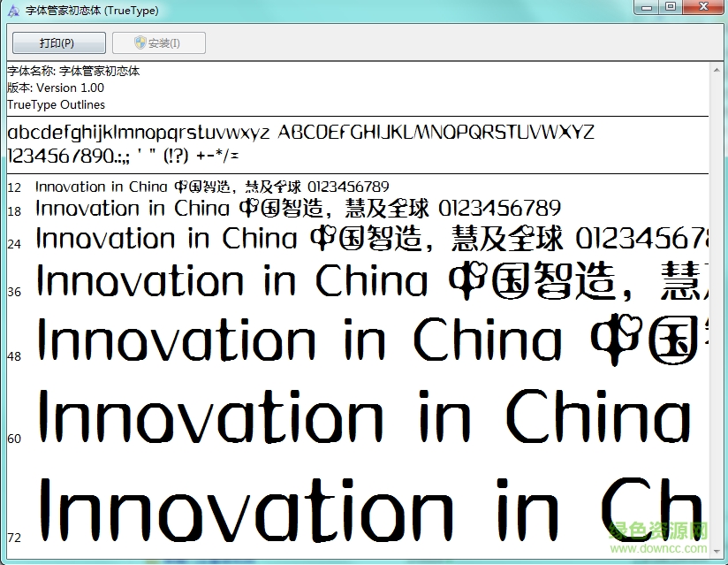Click the 打印(P) print button
This screenshot has width=728, height=565.
tap(58, 42)
